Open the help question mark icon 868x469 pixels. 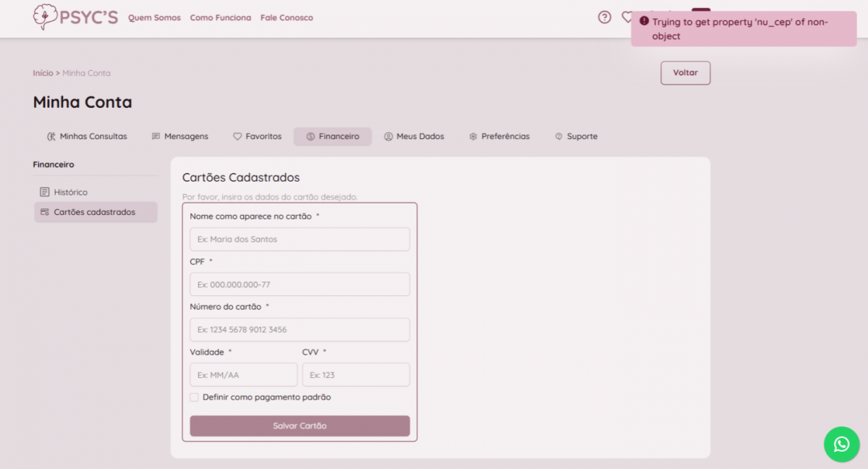coord(605,17)
